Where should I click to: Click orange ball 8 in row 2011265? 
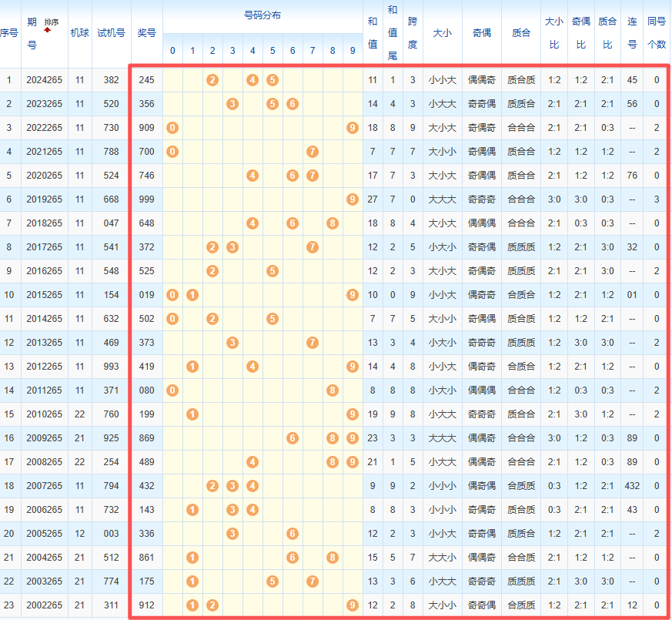(333, 390)
